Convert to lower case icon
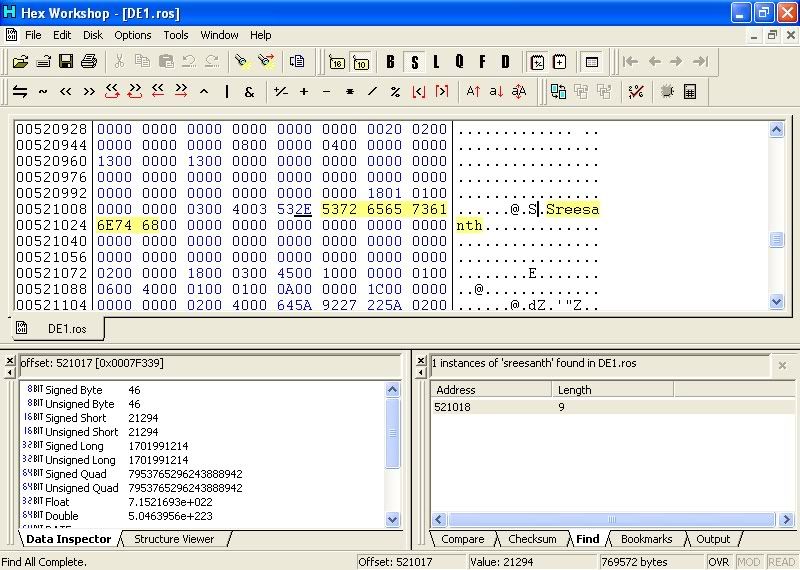The height and width of the screenshot is (570, 800). (496, 92)
